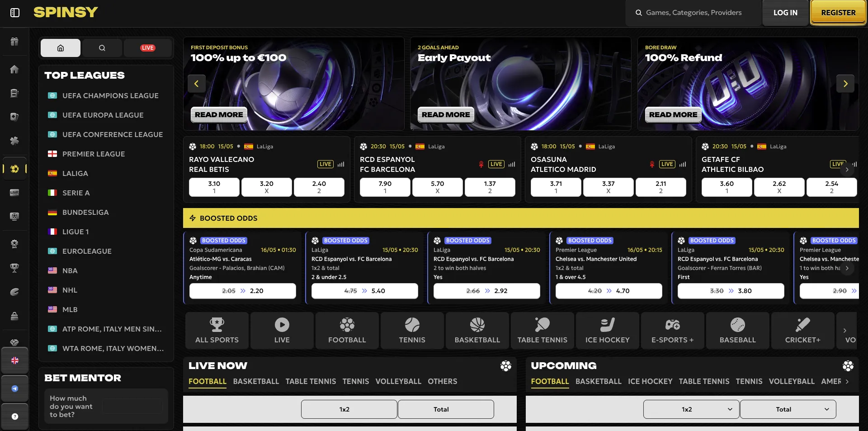The width and height of the screenshot is (868, 431).
Task: Open the 1x2 selector under LIVE NOW
Action: 349,409
